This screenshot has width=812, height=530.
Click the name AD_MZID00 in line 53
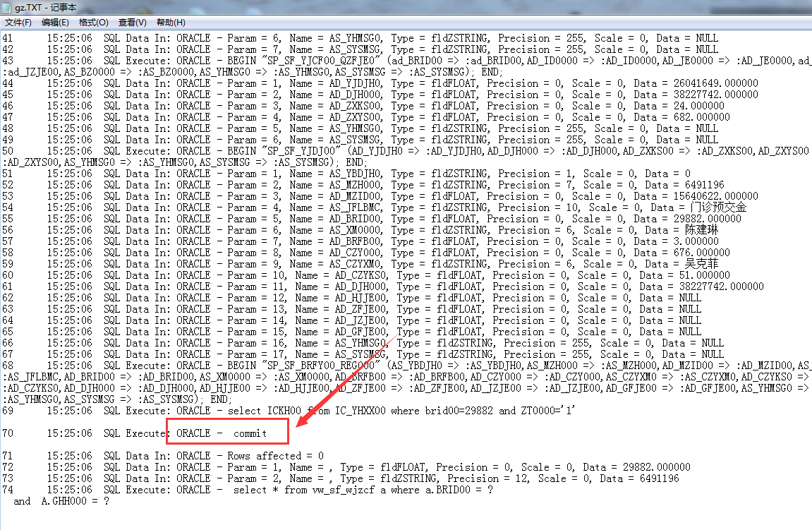356,196
